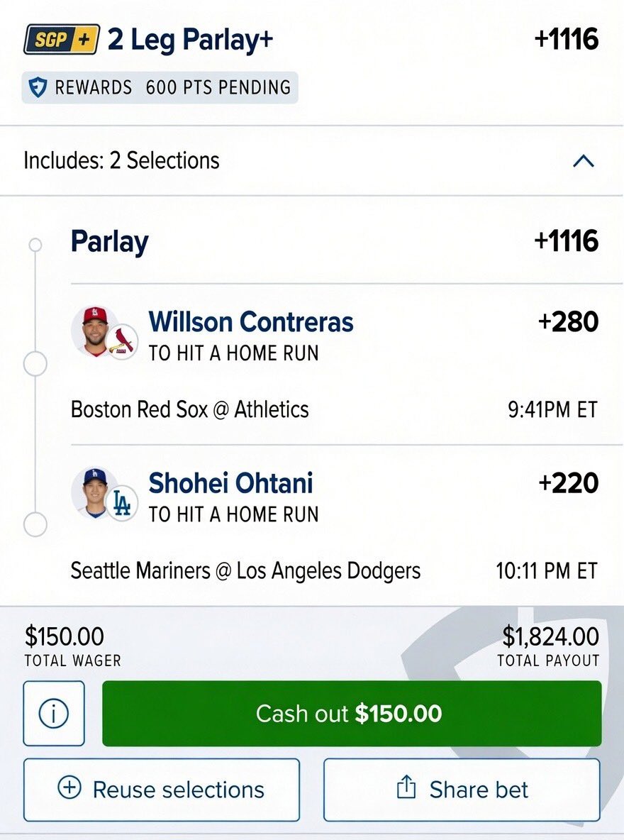
Task: Click the Share bet button
Action: tap(462, 790)
